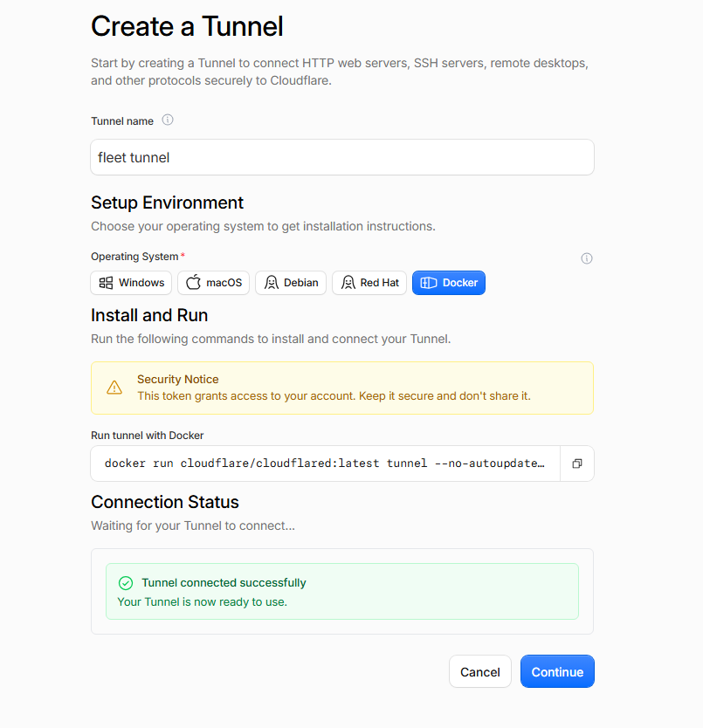Choose Red Hat as the operating system

click(369, 283)
